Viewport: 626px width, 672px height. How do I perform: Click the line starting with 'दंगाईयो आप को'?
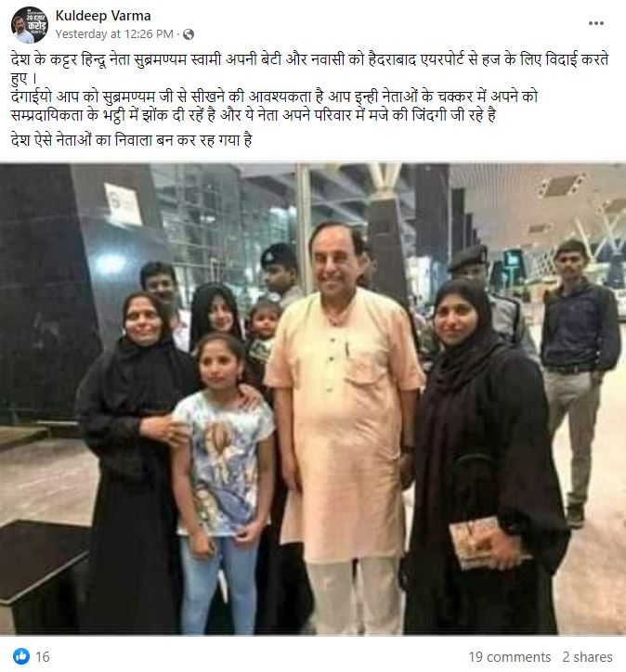click(274, 96)
